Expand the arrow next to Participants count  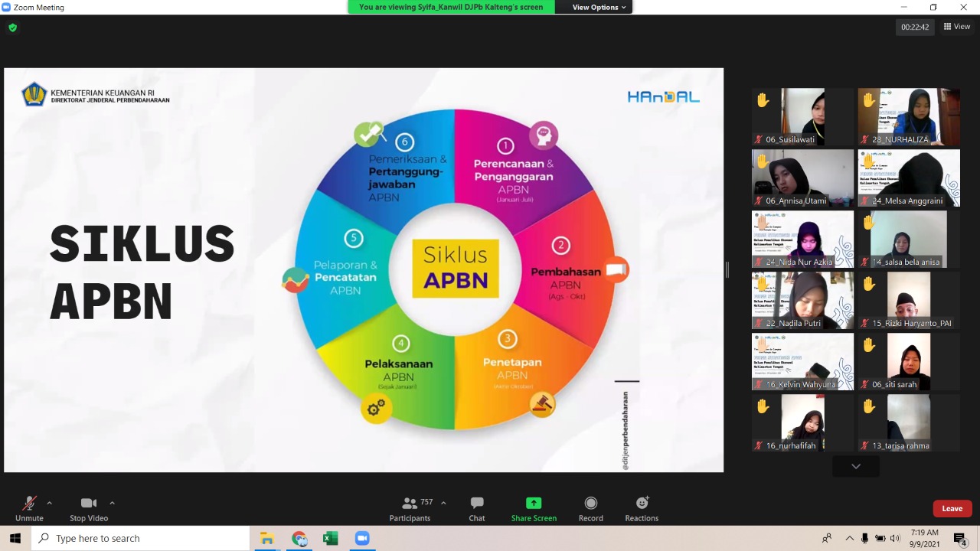(443, 503)
